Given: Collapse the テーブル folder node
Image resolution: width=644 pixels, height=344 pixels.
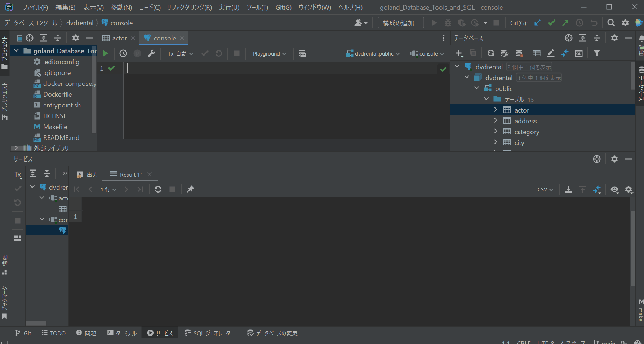Looking at the screenshot, I should click(x=486, y=99).
